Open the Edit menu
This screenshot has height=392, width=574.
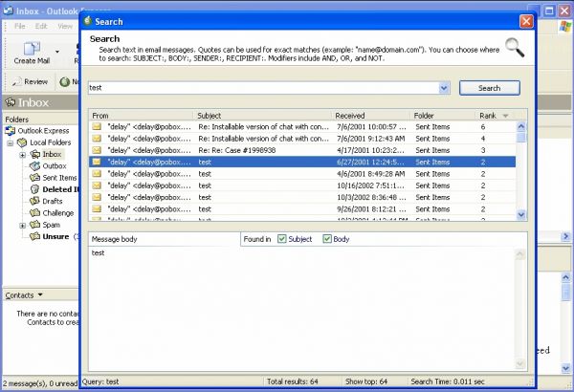coord(42,26)
